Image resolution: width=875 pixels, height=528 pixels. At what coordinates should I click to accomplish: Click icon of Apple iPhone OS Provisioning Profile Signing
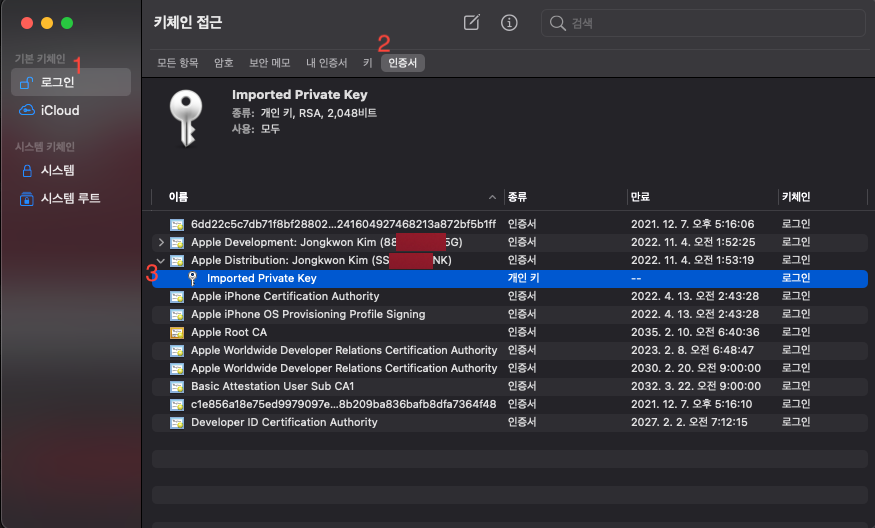[177, 314]
